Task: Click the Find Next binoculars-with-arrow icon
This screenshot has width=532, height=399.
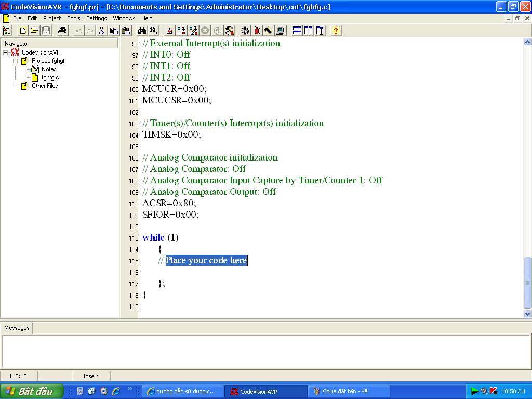Action: pos(153,31)
